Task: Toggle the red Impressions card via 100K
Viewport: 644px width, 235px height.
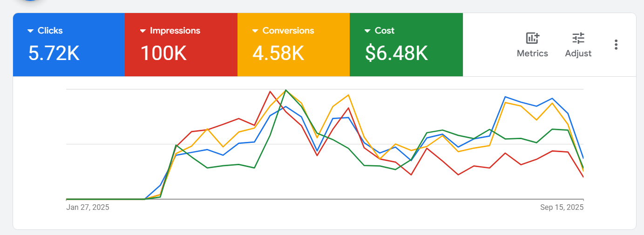Action: tap(163, 53)
